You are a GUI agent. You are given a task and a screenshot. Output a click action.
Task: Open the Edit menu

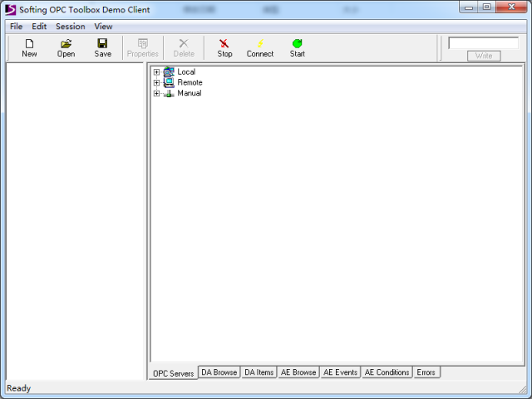(x=39, y=27)
